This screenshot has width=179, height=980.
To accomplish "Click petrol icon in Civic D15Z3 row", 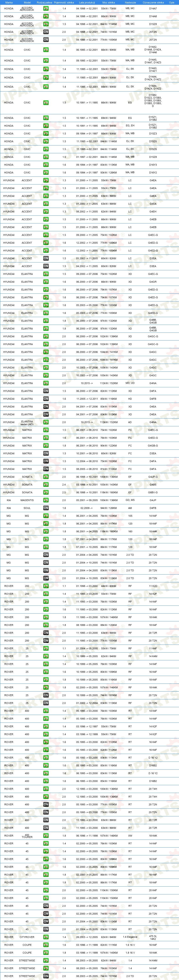I will pyautogui.click(x=46, y=134).
